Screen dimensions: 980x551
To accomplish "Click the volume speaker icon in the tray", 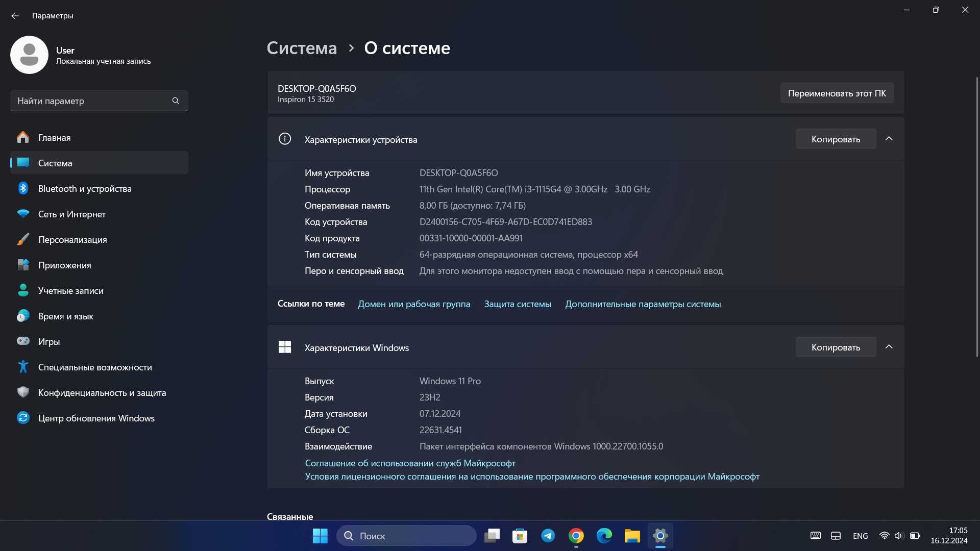I will pyautogui.click(x=899, y=536).
